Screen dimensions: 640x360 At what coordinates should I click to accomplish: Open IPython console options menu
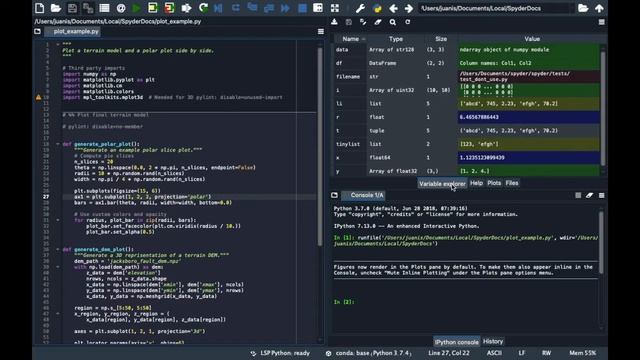click(x=602, y=196)
